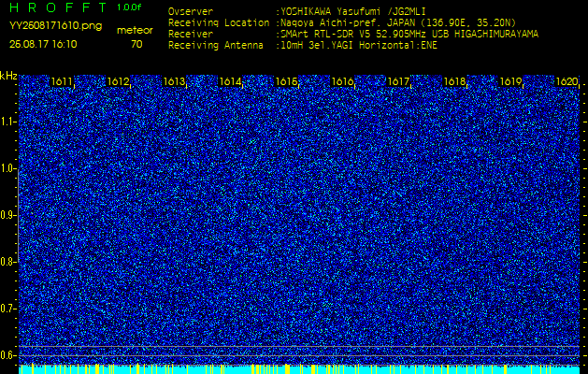Click the 1.1 frequency axis label

point(7,122)
